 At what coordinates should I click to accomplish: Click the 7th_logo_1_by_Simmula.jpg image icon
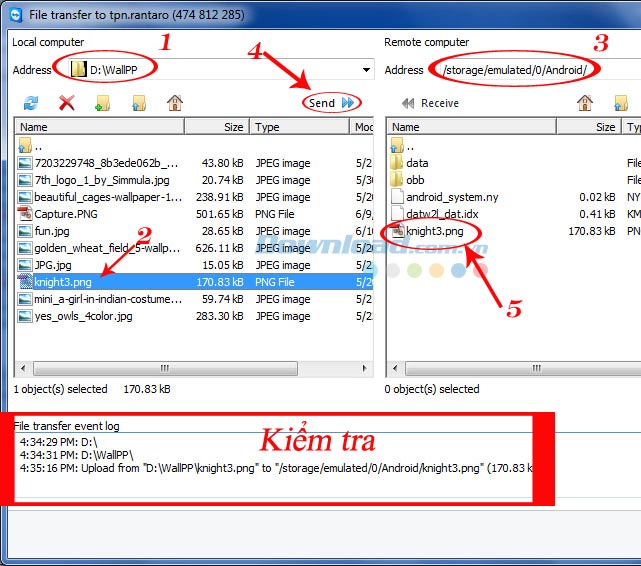pos(25,180)
